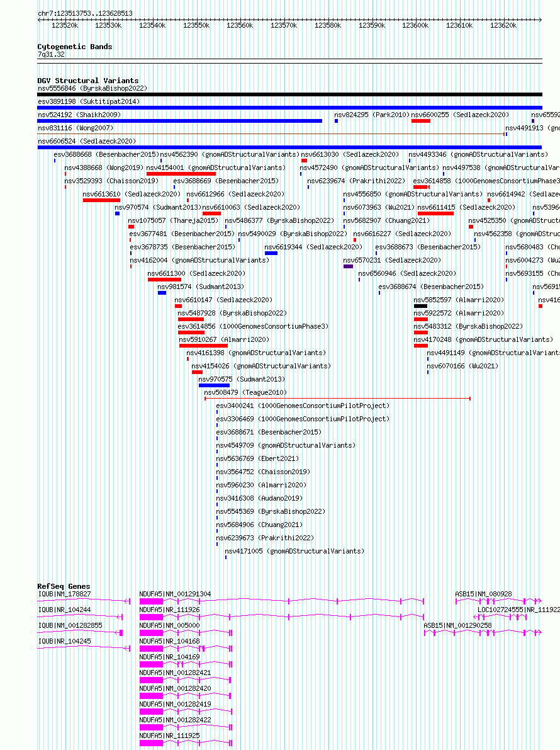Click nsv4171005 variant label
This screenshot has width=560, height=750.
[295, 552]
